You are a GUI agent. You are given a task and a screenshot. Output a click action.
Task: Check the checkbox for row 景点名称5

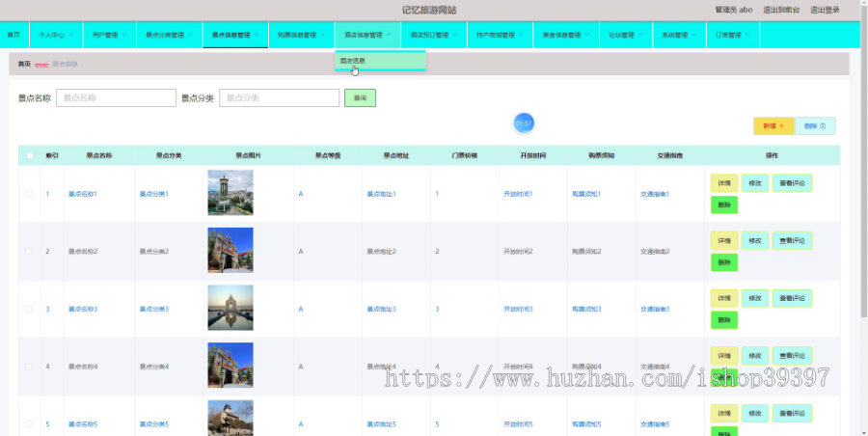(29, 424)
